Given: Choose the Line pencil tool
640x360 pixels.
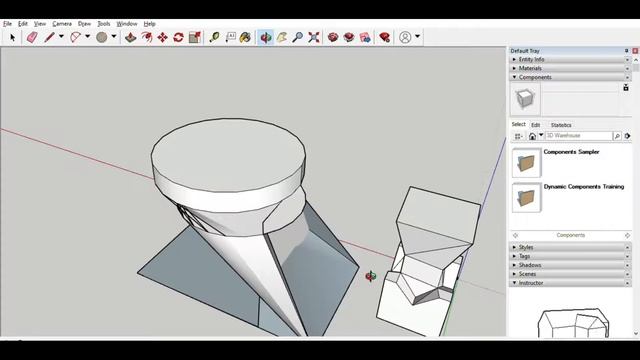Looking at the screenshot, I should [x=49, y=38].
